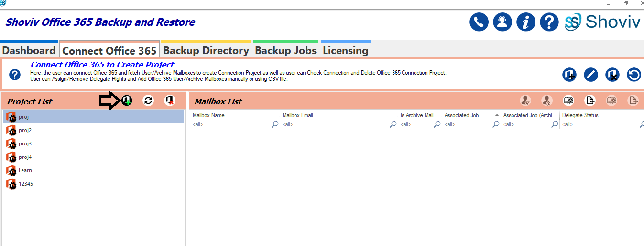The height and width of the screenshot is (246, 644).
Task: Click the information 'i' icon in header
Action: (526, 22)
